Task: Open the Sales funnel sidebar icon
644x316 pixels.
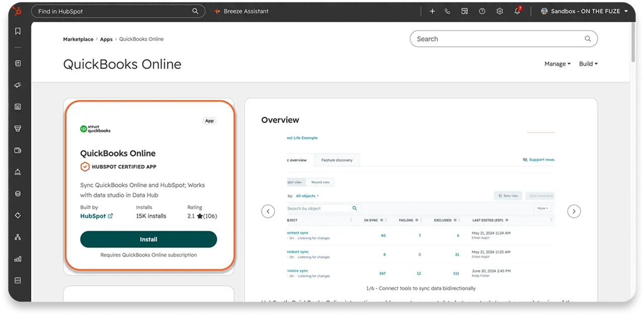Action: 18,128
